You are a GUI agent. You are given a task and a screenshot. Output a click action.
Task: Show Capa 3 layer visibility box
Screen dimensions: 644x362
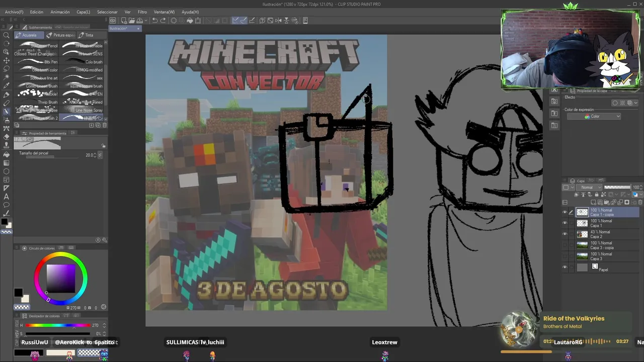pyautogui.click(x=565, y=256)
